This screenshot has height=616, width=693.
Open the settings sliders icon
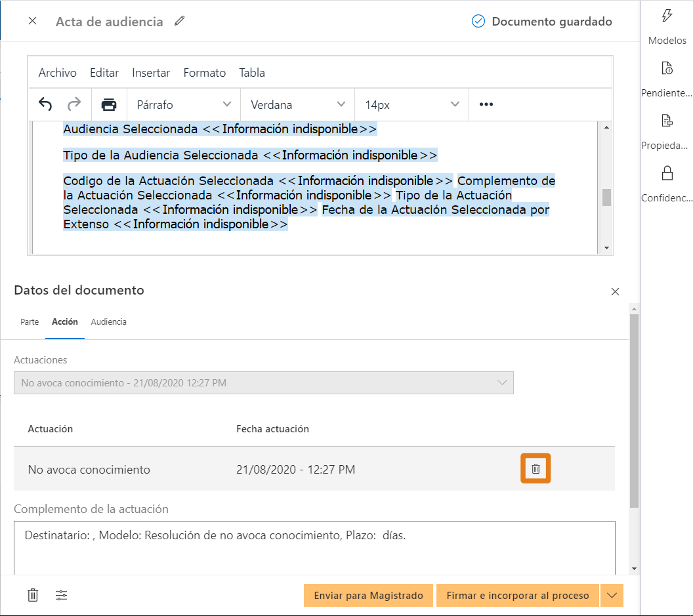[62, 595]
